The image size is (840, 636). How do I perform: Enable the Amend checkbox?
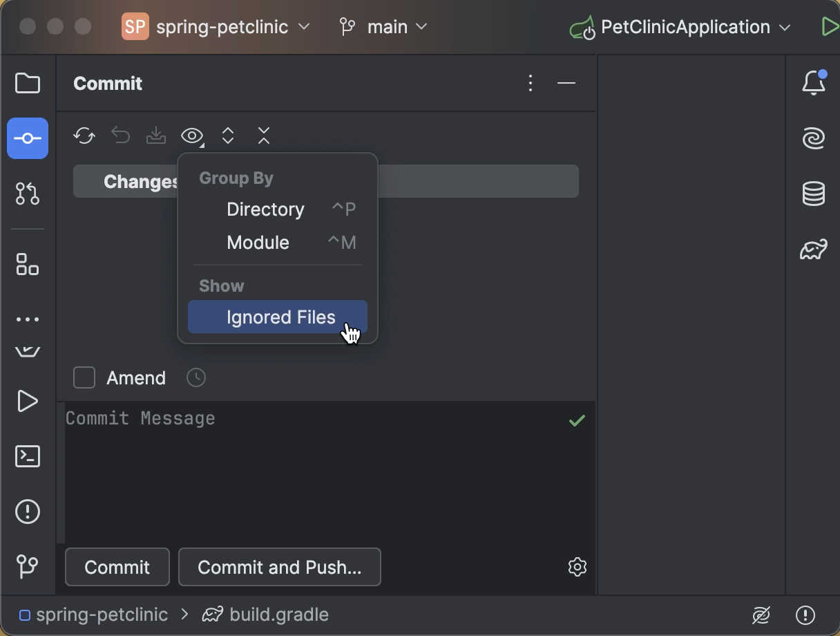point(84,377)
